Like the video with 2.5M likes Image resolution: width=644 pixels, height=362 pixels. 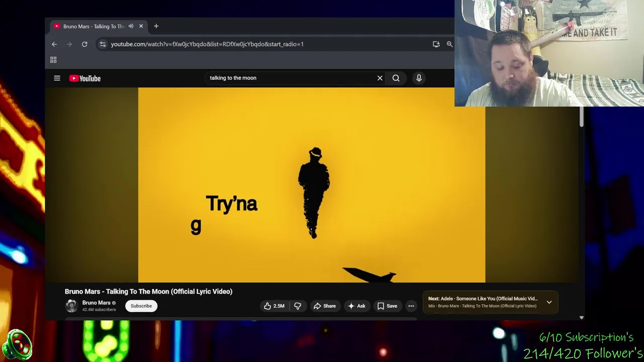[275, 306]
